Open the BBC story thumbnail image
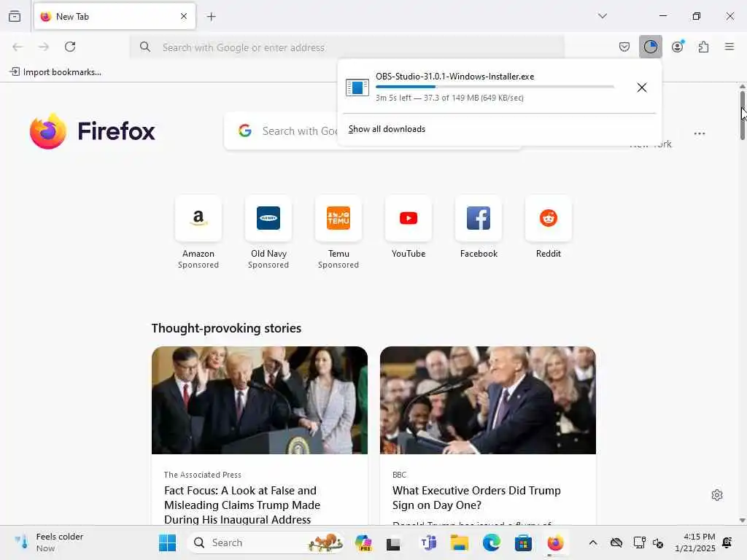The image size is (747, 560). [x=488, y=400]
